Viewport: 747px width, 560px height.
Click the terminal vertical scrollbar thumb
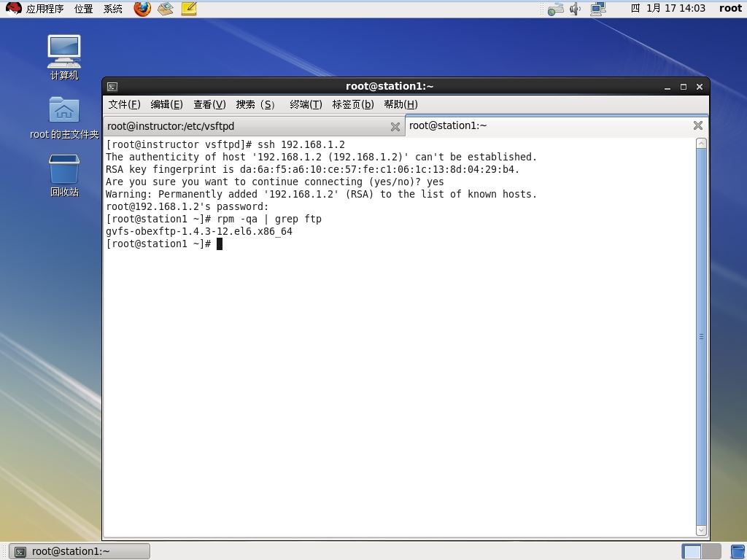(701, 337)
